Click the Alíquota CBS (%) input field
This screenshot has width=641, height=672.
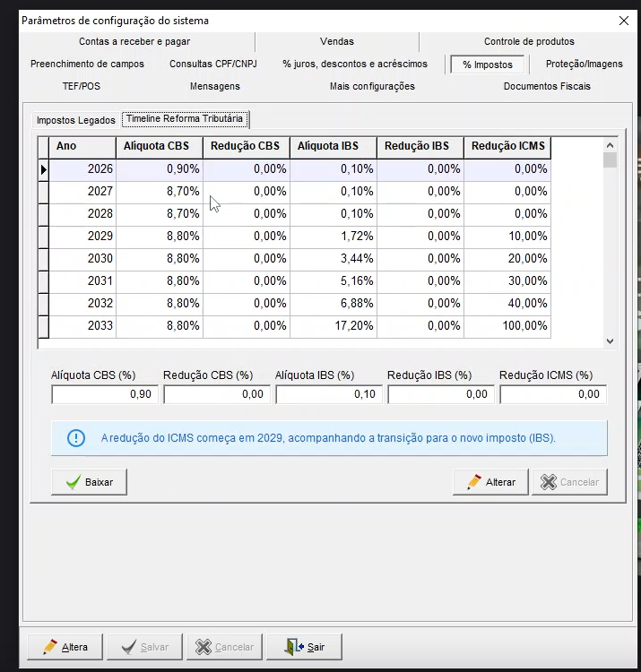[105, 394]
